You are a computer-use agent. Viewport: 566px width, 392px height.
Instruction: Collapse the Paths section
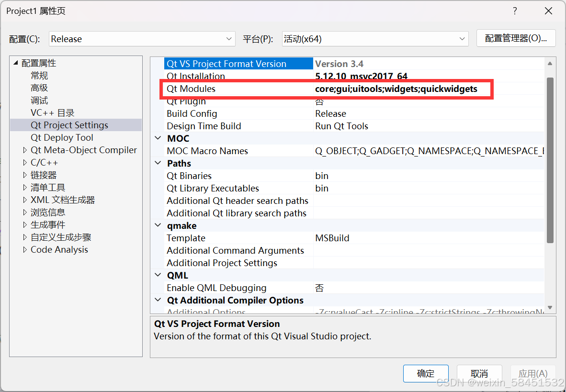click(x=158, y=163)
